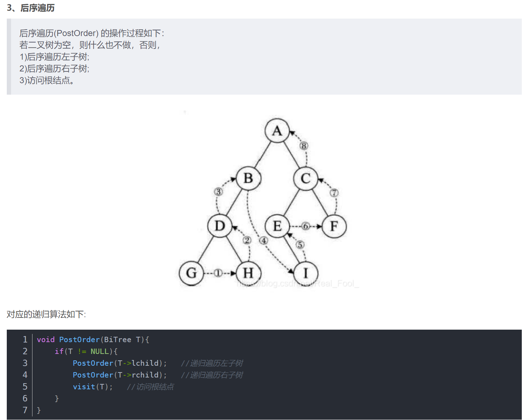Click the closing brace on code line 6
Image resolution: width=530 pixels, height=420 pixels.
click(57, 399)
